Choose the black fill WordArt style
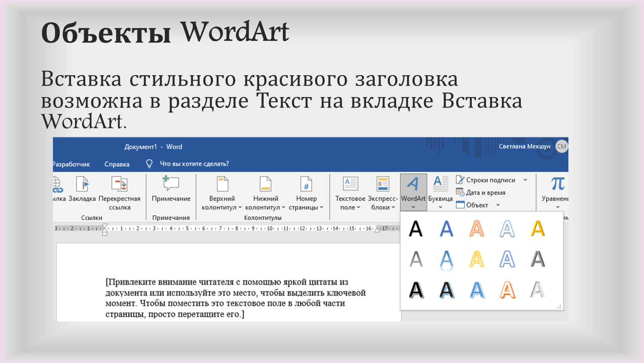 tap(416, 229)
